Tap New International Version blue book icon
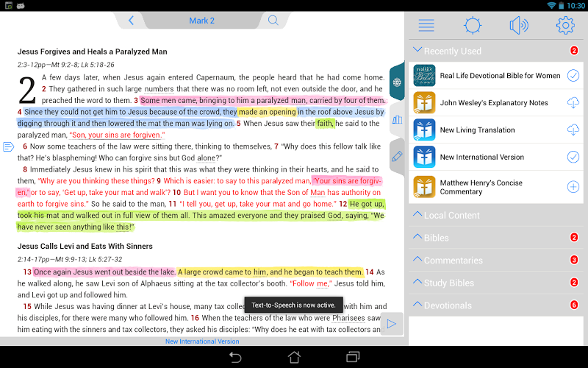The height and width of the screenshot is (368, 588). pyautogui.click(x=424, y=157)
